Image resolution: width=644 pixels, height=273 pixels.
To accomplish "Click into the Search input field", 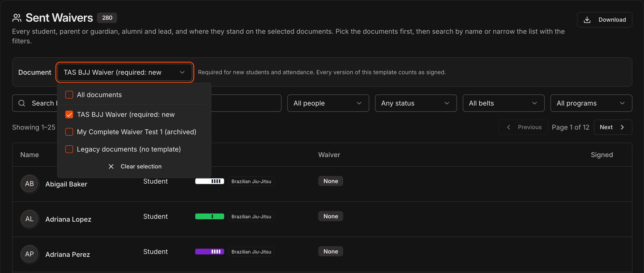I will coord(147,103).
